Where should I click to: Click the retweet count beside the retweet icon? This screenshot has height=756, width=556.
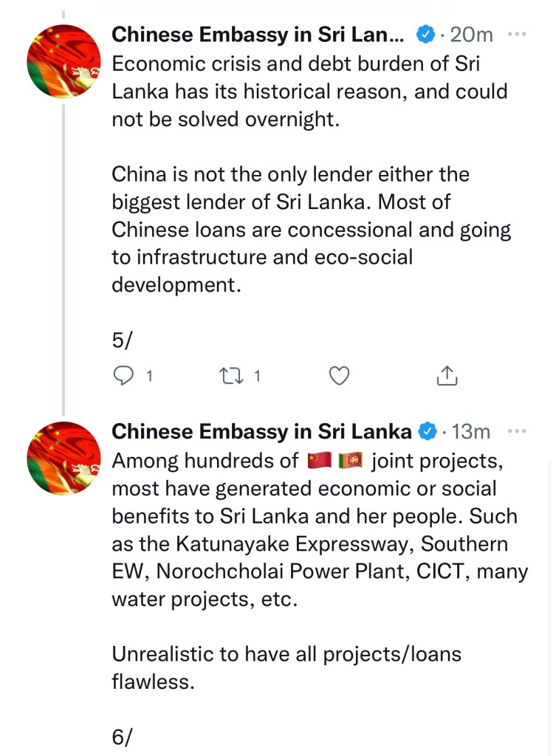coord(257,377)
